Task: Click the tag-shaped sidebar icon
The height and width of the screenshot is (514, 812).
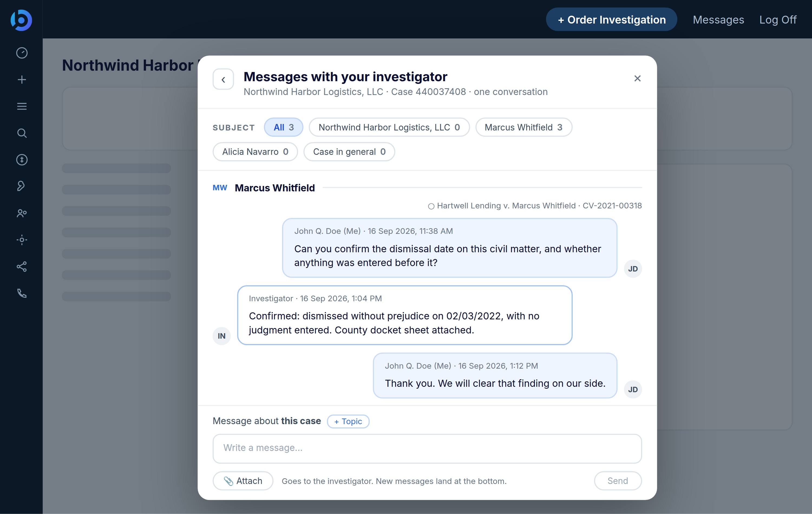Action: [x=21, y=186]
